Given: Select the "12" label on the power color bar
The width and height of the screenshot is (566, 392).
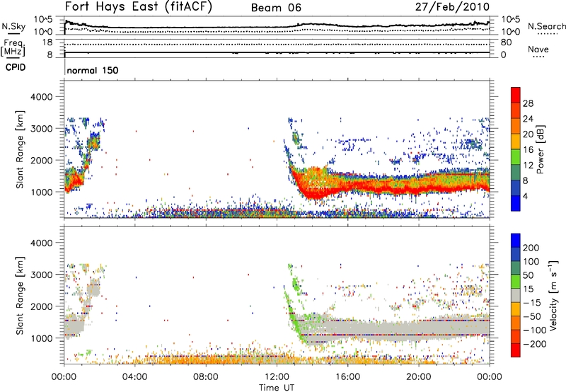Looking at the screenshot, I should (528, 166).
